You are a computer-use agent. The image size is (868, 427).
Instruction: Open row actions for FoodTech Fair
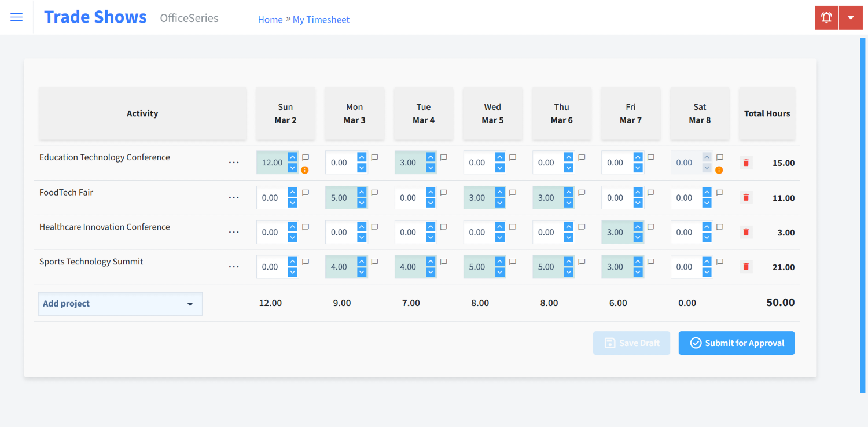[234, 197]
